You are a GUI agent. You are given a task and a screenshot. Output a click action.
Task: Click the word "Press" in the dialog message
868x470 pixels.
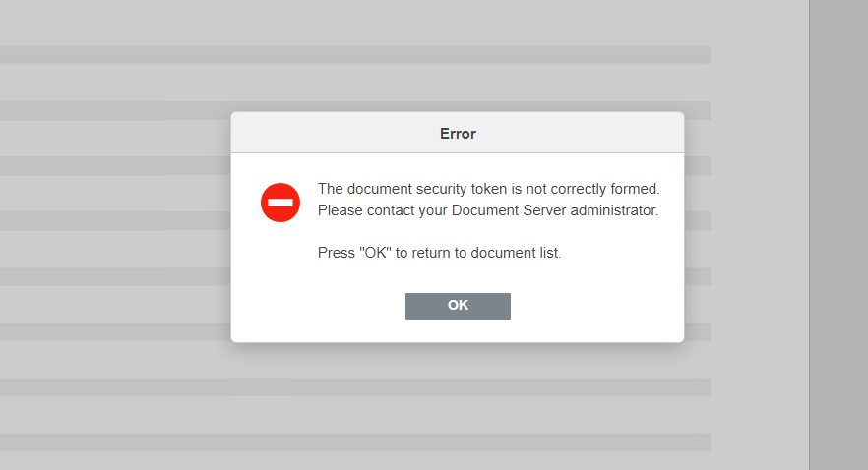point(336,253)
